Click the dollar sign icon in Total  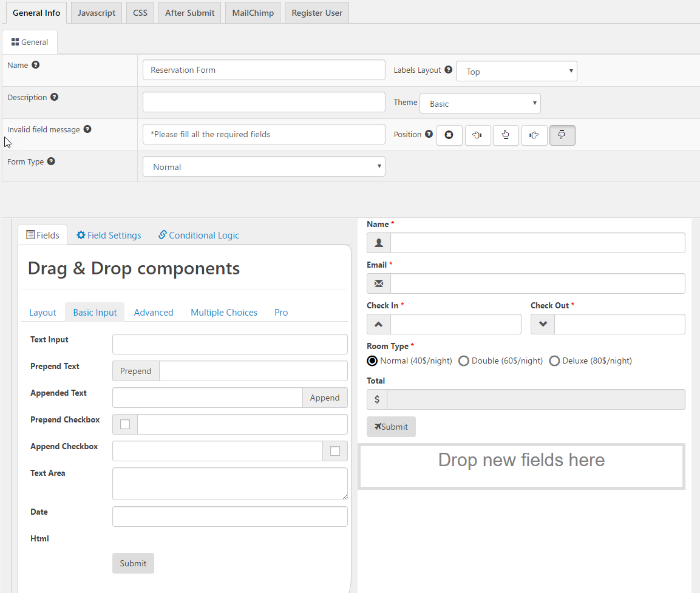point(377,399)
